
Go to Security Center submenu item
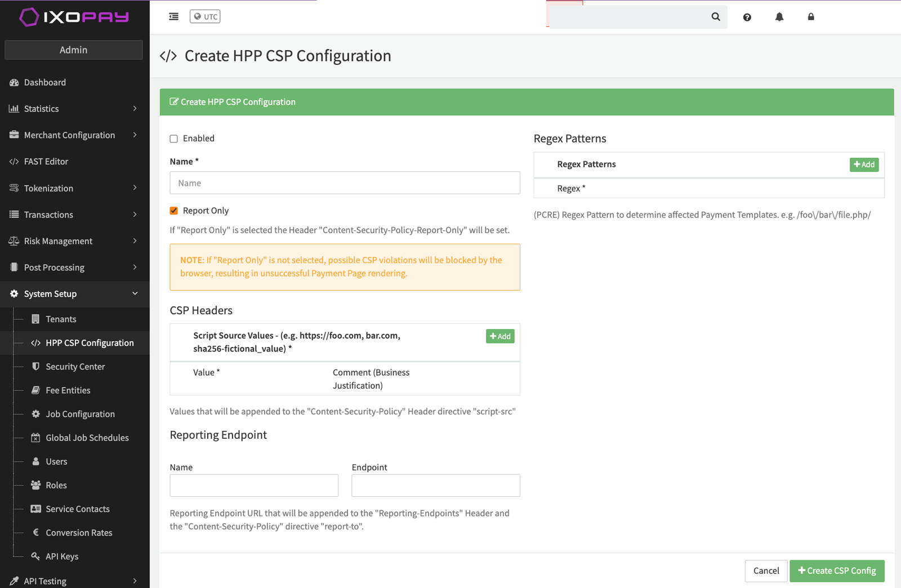coord(75,367)
